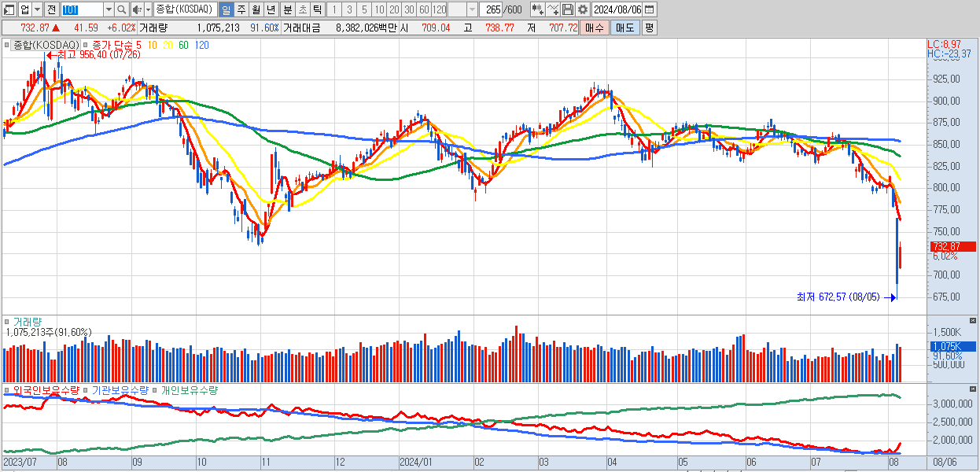This screenshot has width=980, height=472.
Task: Select the 틱 (tick) period
Action: click(316, 9)
